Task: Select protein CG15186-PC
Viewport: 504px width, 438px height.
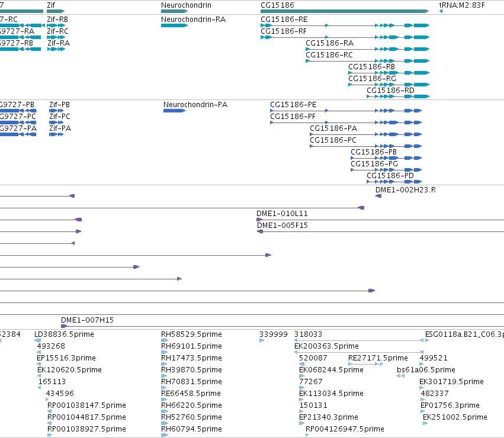Action: click(333, 140)
